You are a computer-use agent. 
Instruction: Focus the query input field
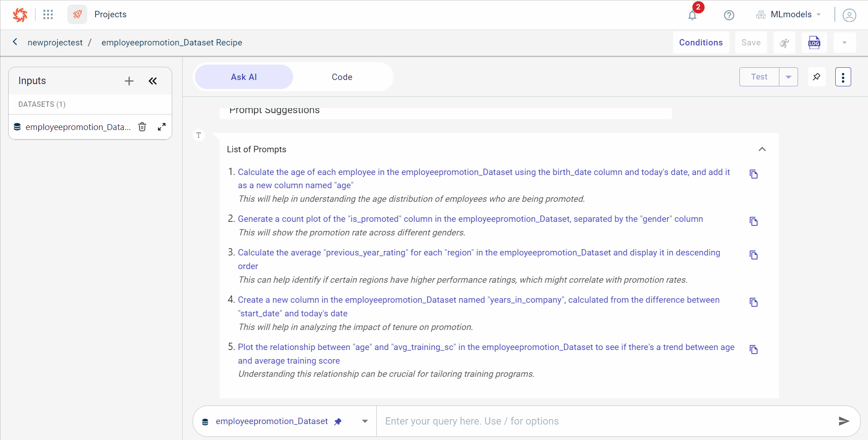(604, 421)
